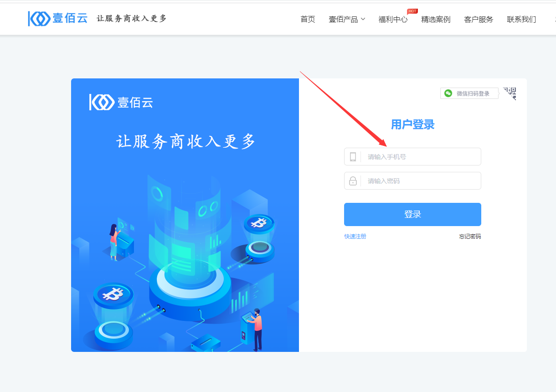The image size is (556, 392).
Task: Select 联系我们 in the top menu
Action: coord(521,19)
